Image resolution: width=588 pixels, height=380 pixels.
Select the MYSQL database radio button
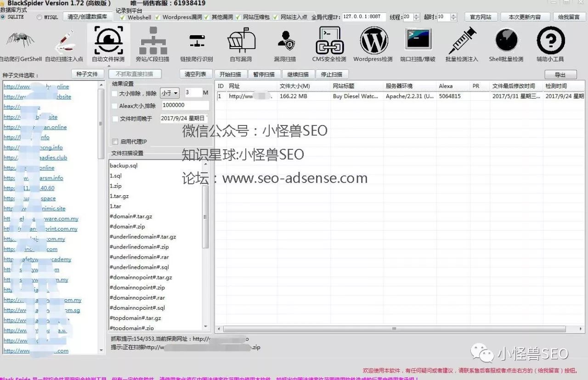click(40, 17)
